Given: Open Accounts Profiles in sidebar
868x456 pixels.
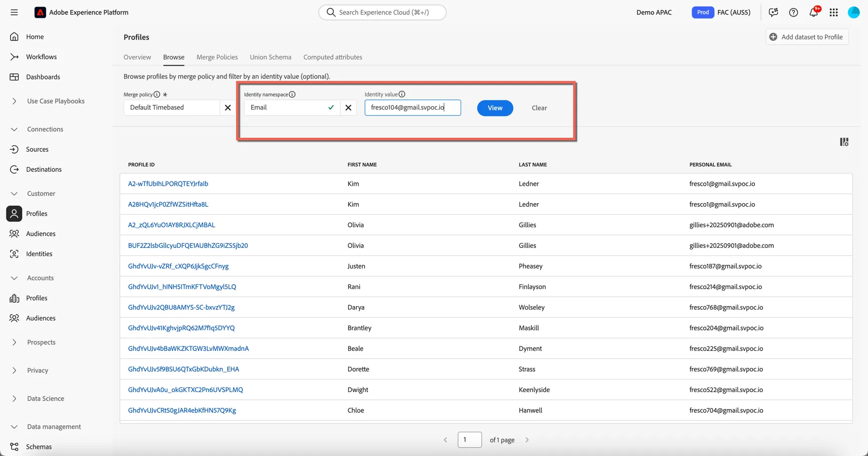Looking at the screenshot, I should coord(37,298).
